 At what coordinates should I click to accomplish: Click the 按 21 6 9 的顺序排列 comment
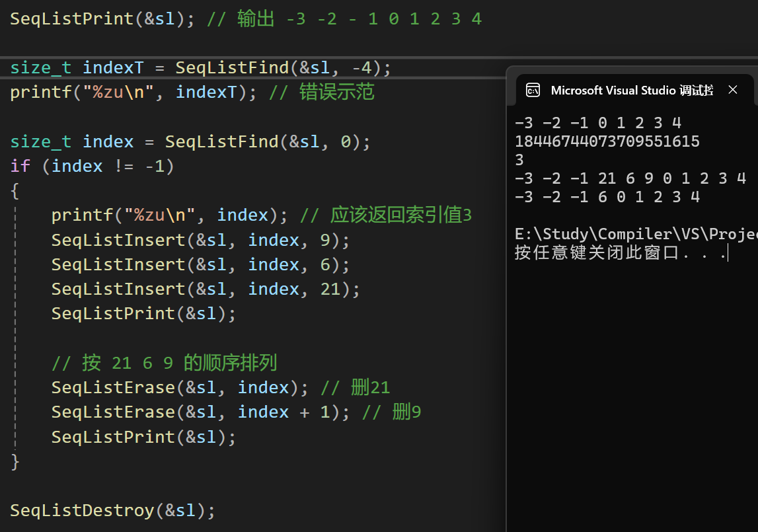click(164, 363)
